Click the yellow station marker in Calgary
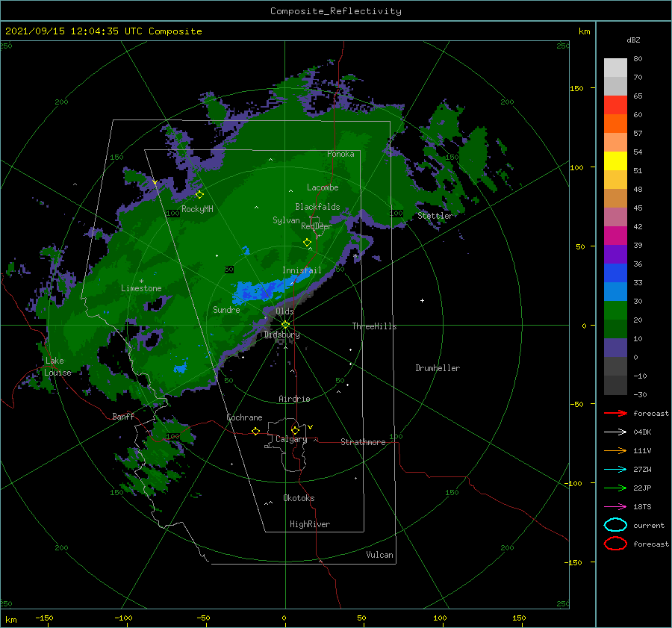 click(295, 430)
